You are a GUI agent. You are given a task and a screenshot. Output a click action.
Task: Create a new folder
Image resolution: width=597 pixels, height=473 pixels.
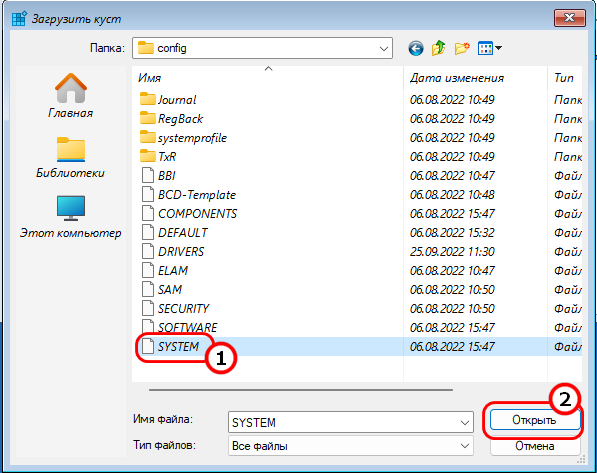[x=461, y=48]
